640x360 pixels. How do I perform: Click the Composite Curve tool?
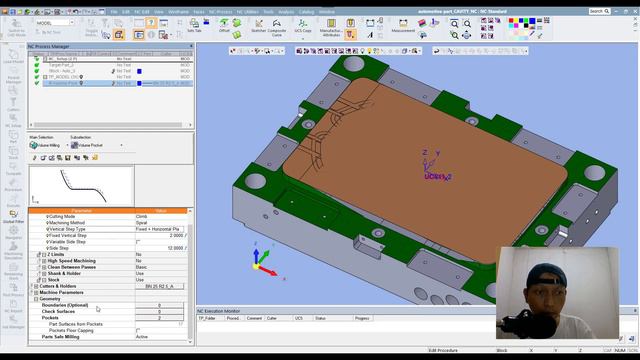coord(277,27)
